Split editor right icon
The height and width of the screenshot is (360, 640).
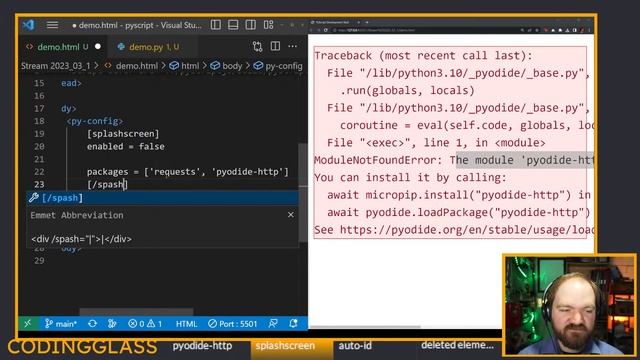click(x=275, y=47)
